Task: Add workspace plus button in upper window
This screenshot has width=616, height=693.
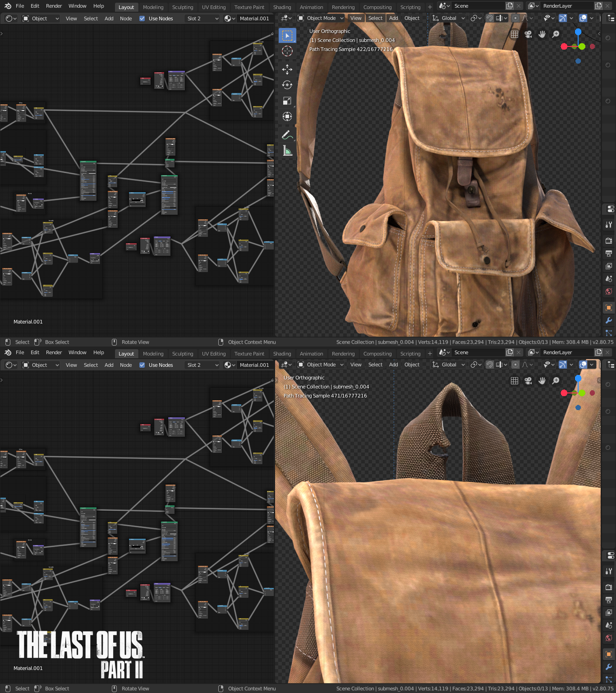Action: (430, 7)
